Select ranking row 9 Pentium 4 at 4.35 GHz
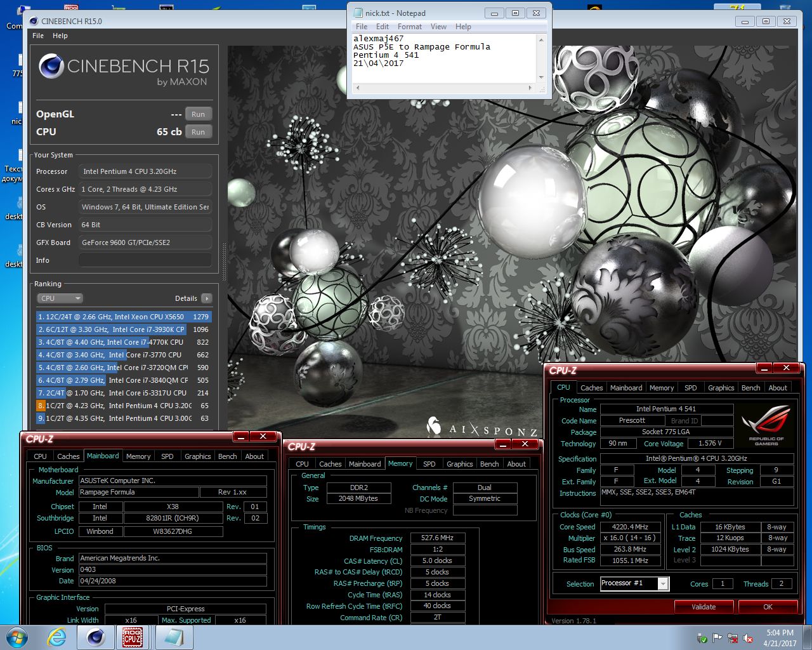This screenshot has height=650, width=812. coord(124,418)
